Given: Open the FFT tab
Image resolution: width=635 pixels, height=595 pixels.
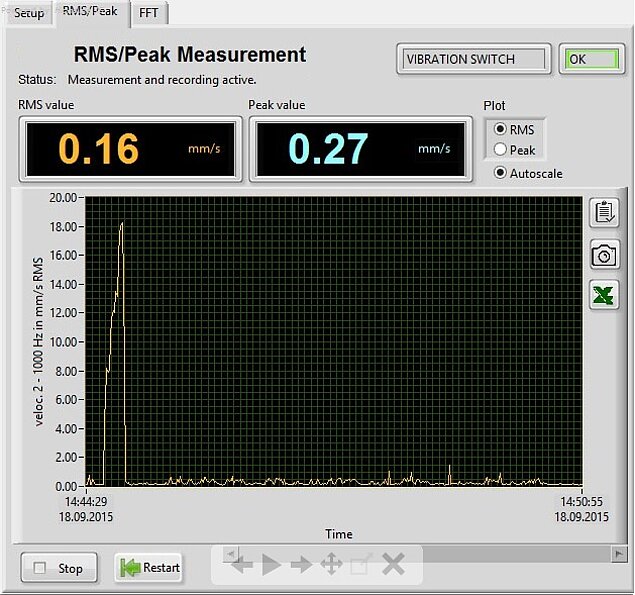Looking at the screenshot, I should [148, 13].
